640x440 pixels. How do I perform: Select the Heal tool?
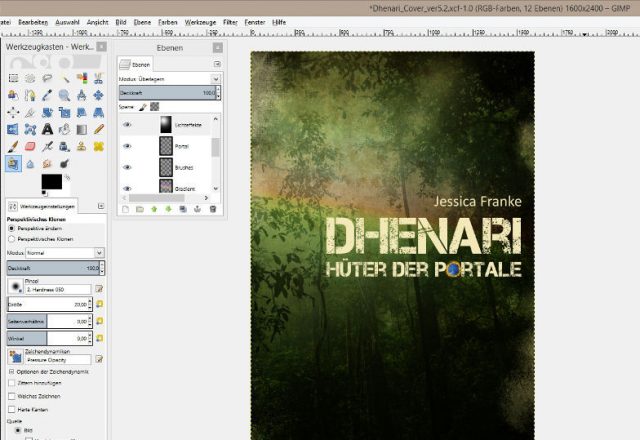pos(98,147)
